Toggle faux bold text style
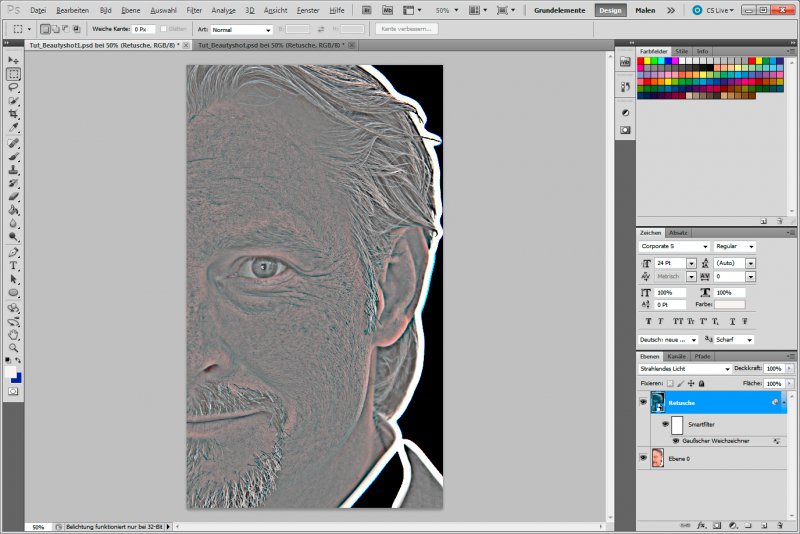Viewport: 800px width, 534px height. pos(648,321)
